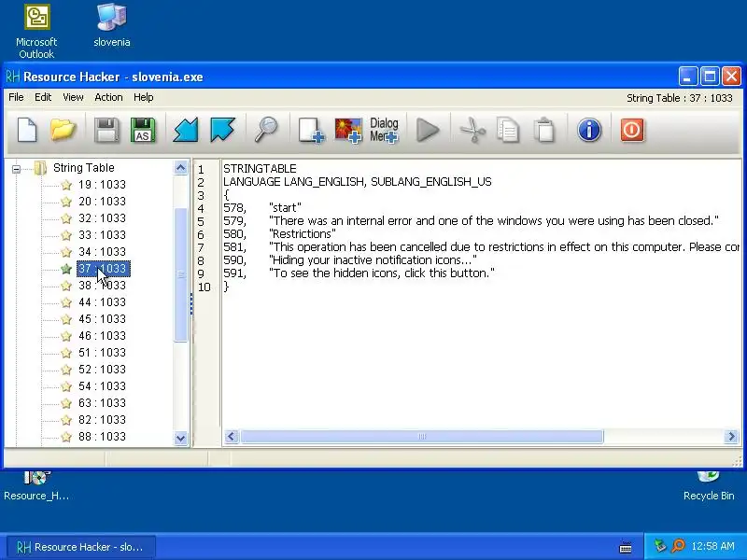Select string table 45 : 1033
The width and height of the screenshot is (747, 560).
coord(102,318)
